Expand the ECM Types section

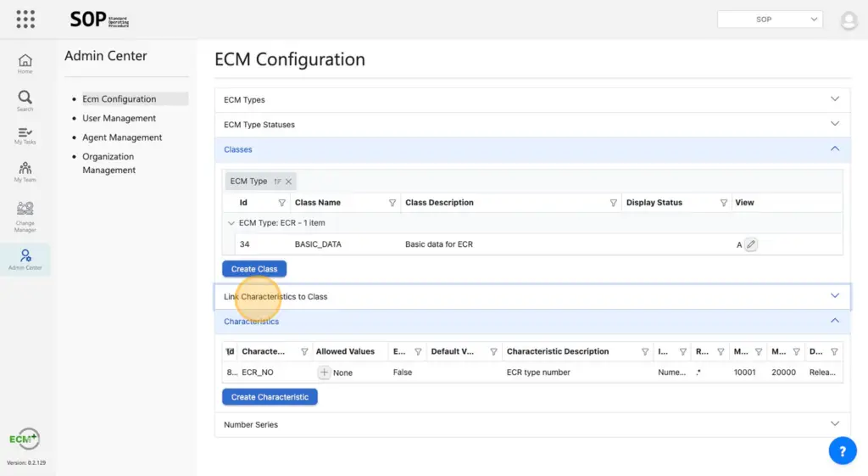point(834,99)
